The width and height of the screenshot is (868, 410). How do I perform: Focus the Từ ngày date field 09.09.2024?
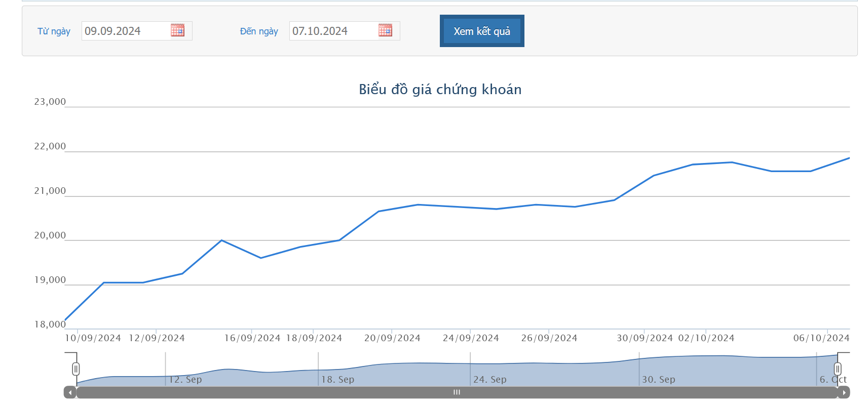(126, 31)
